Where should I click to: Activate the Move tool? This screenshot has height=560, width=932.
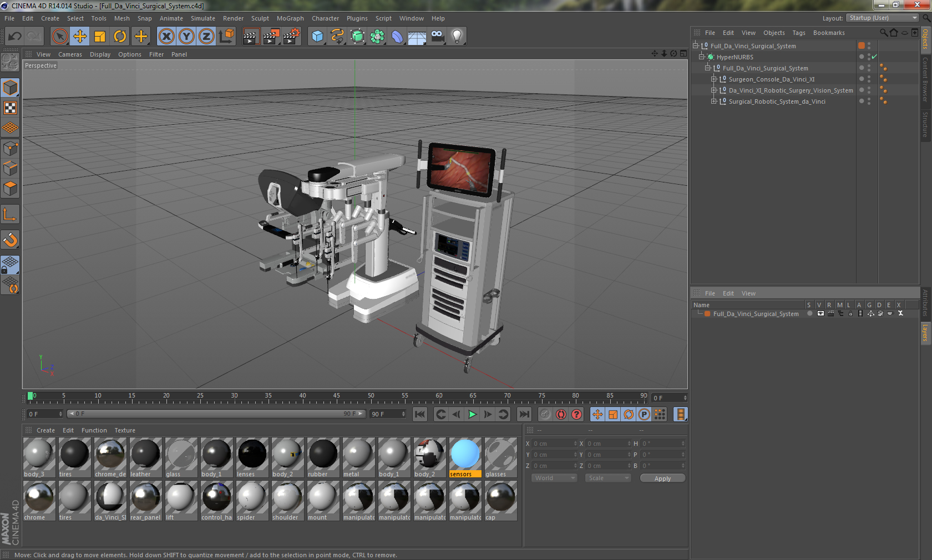coord(80,37)
